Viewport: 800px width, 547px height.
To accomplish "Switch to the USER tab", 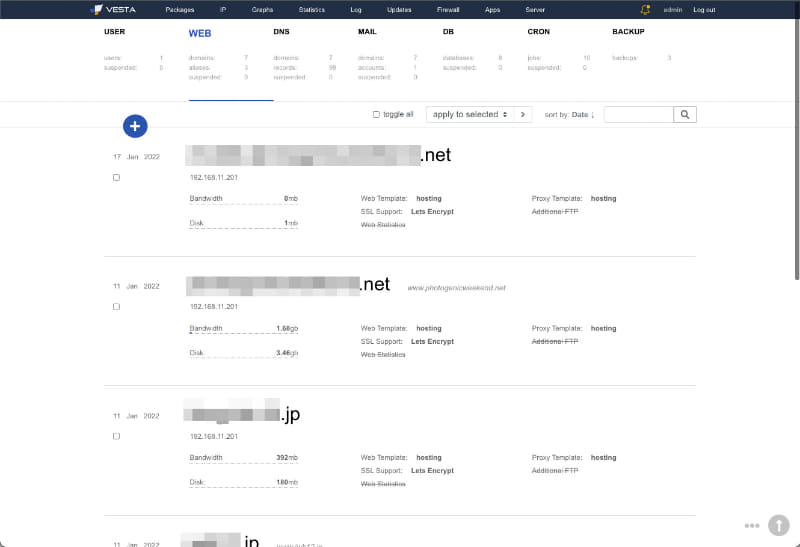I will coord(114,32).
